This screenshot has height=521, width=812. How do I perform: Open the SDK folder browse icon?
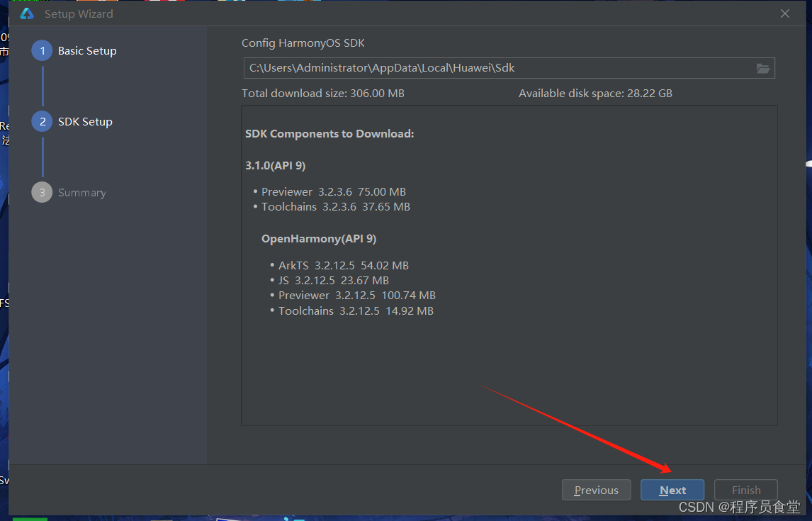coord(763,68)
